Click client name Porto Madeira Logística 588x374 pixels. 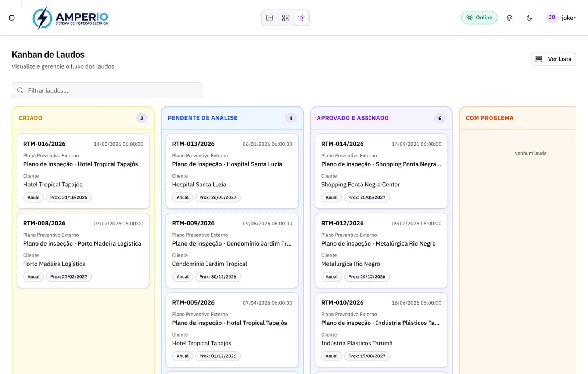click(x=54, y=264)
